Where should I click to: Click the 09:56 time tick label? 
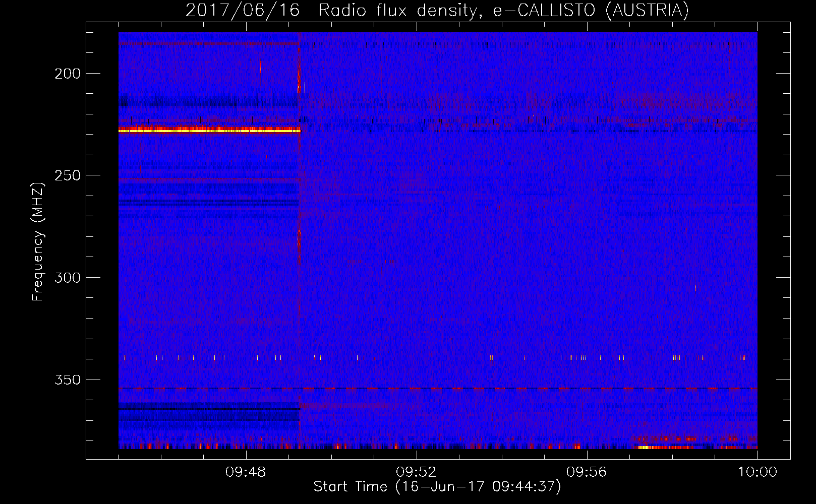coord(587,472)
